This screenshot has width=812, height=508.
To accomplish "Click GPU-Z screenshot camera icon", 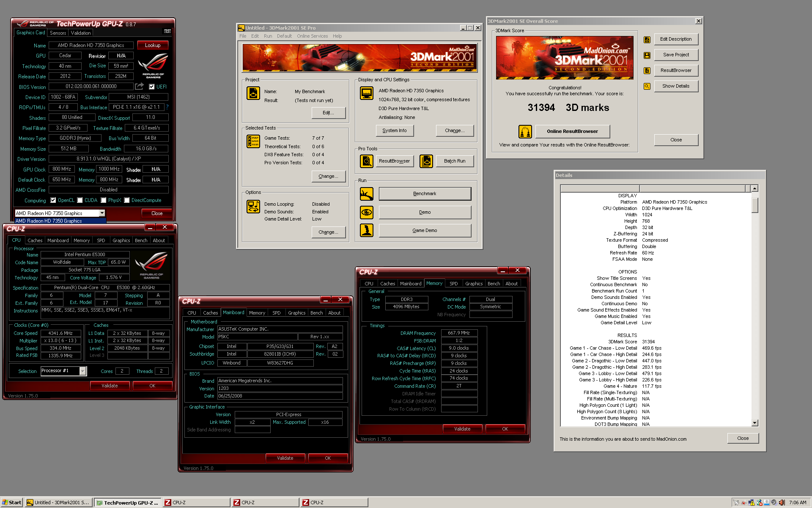I will pos(167,31).
